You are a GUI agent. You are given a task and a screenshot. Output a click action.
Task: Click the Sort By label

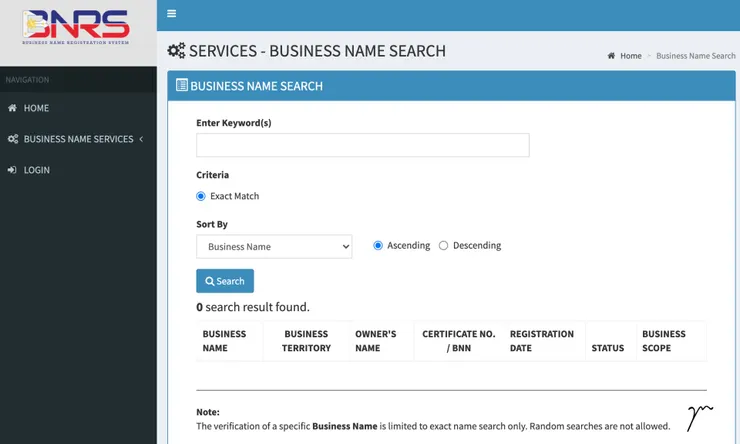point(212,224)
